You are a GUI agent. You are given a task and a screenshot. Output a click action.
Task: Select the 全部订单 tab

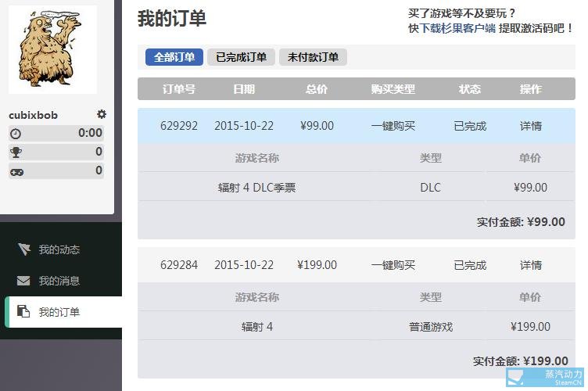point(174,57)
